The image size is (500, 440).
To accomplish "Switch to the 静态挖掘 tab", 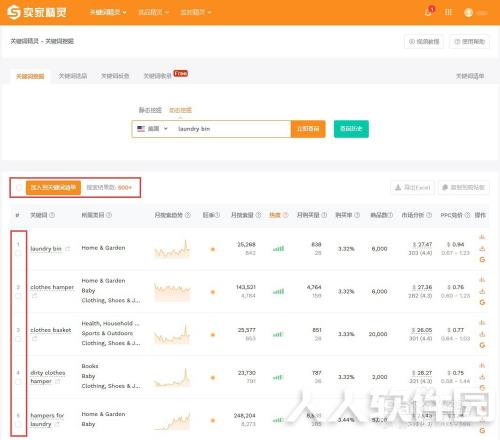I will [150, 110].
